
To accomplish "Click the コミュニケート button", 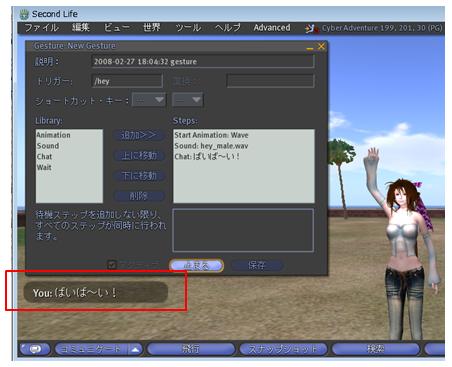I will coord(91,349).
